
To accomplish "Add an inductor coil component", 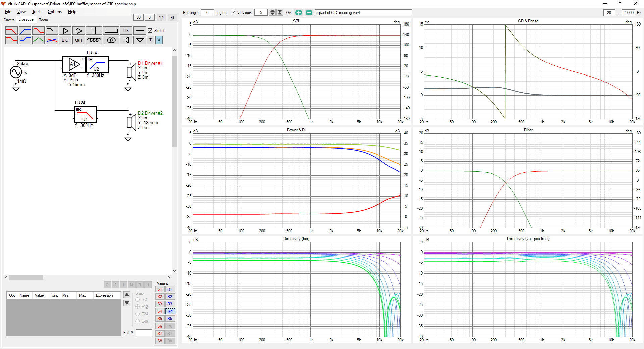I will point(94,40).
